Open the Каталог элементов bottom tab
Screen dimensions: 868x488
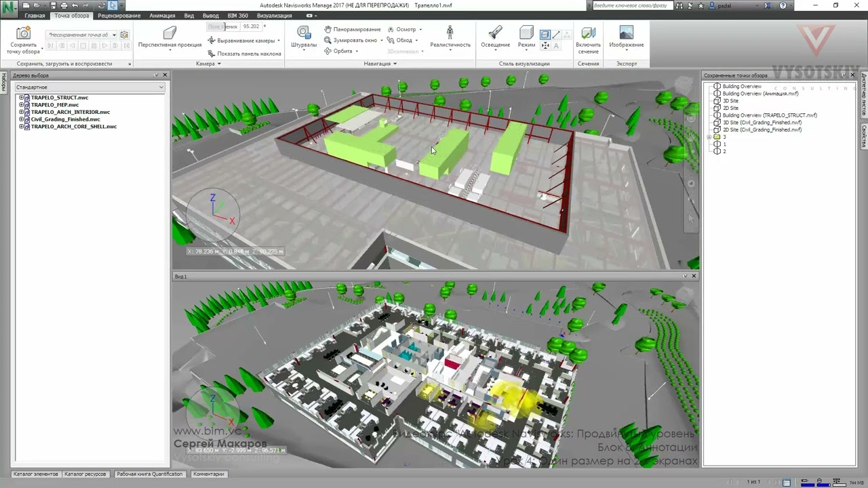pyautogui.click(x=35, y=474)
